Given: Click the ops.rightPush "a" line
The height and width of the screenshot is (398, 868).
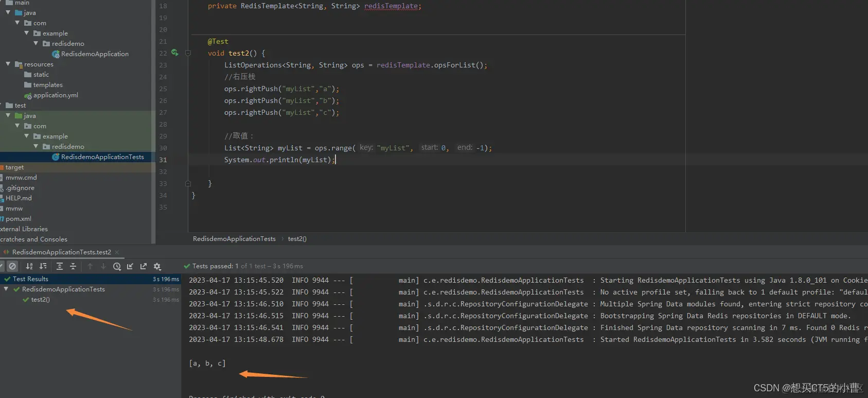Looking at the screenshot, I should pyautogui.click(x=281, y=89).
